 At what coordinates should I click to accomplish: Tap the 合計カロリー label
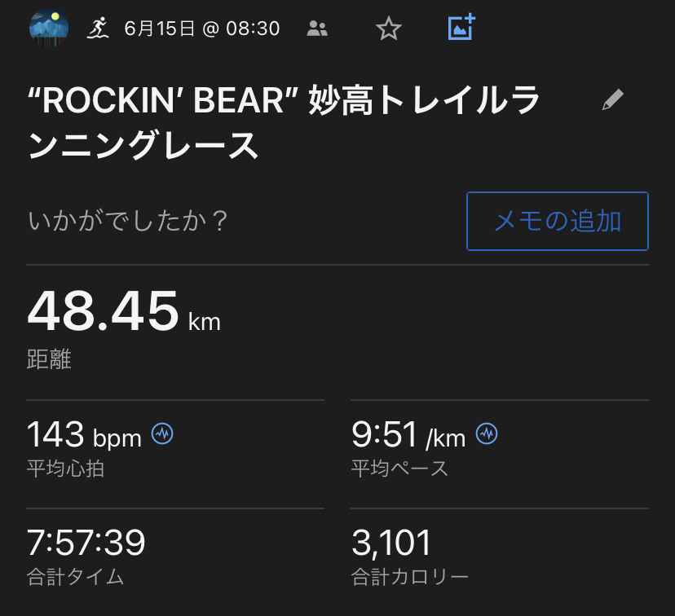tap(410, 577)
